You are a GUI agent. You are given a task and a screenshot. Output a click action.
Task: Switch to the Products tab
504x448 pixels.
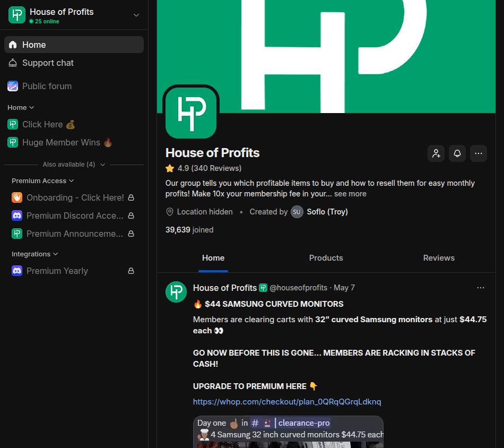click(326, 258)
